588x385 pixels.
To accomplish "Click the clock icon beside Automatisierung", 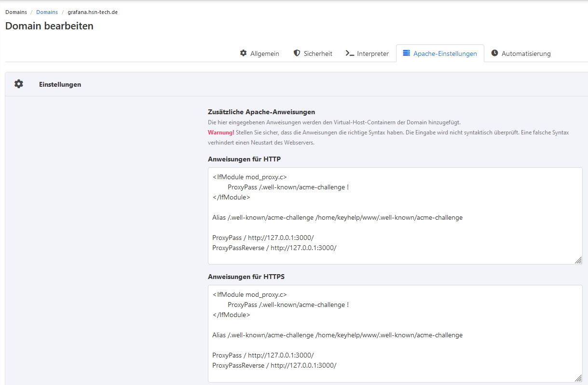I will [x=494, y=53].
